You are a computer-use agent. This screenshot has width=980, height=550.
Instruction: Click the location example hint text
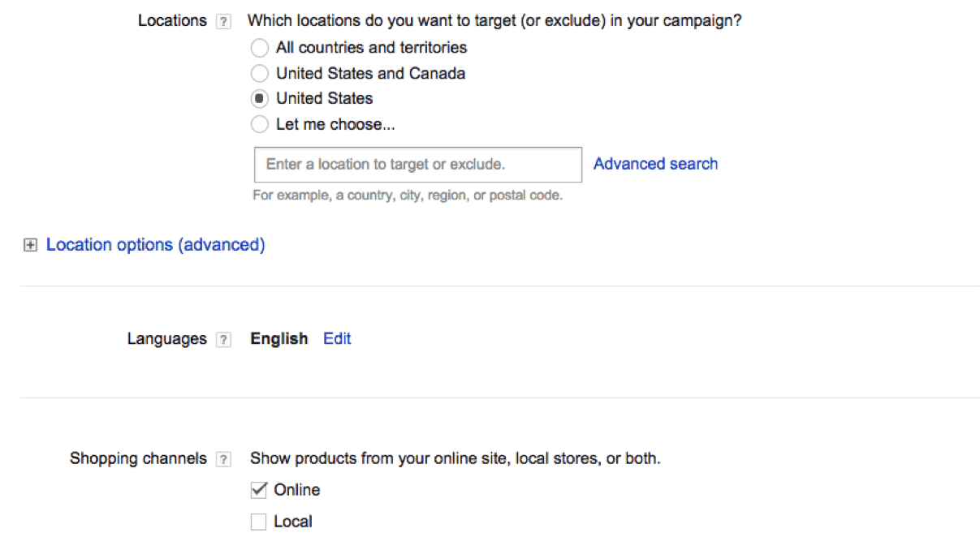[407, 196]
